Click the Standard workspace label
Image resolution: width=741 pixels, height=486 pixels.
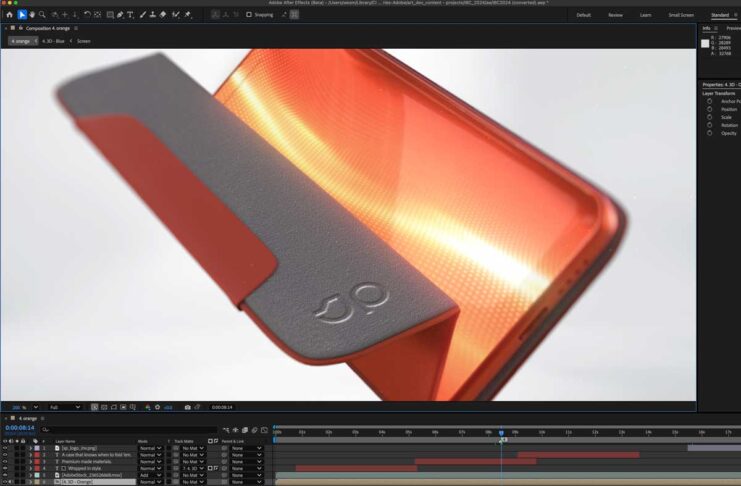(x=720, y=15)
